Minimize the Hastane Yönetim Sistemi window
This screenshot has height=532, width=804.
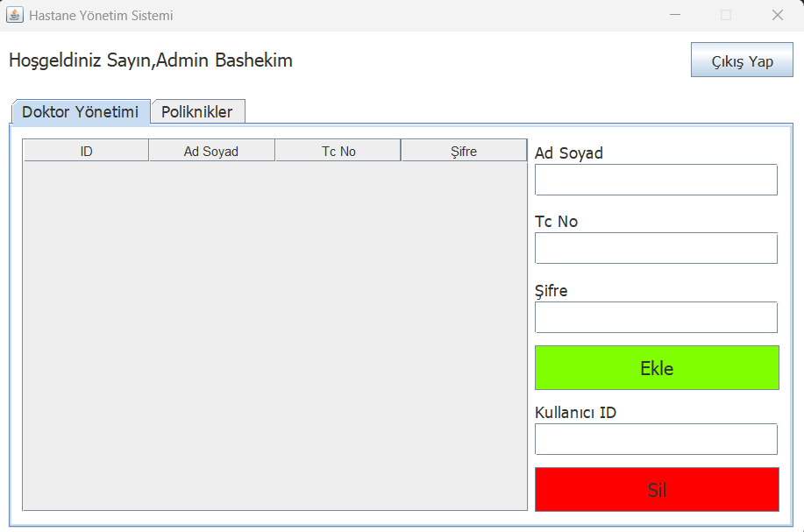675,15
